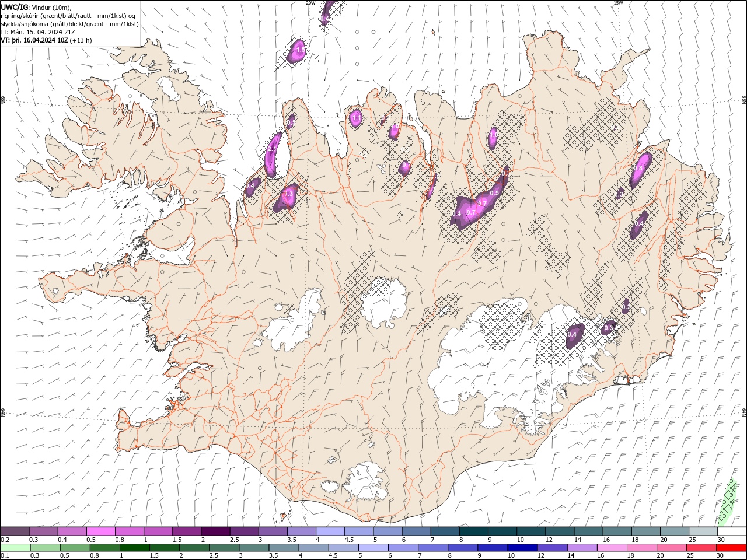747x560 pixels.
Task: Click the '2.5' label under the upper legend row
Action: 233,540
